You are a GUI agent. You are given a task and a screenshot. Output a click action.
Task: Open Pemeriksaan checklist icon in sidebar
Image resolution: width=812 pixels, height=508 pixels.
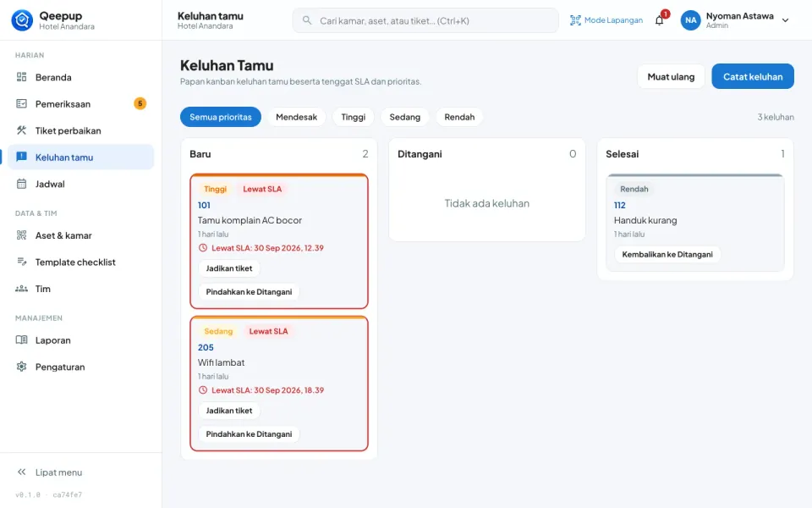[21, 103]
